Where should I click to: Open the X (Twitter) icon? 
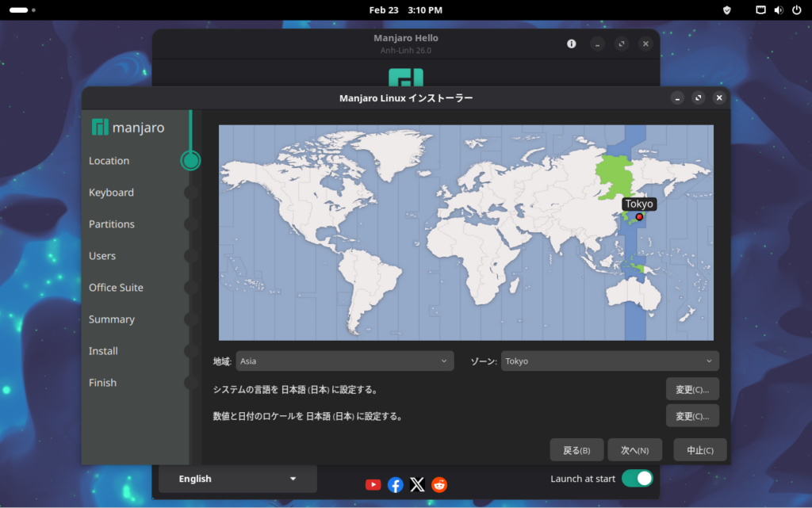click(417, 484)
